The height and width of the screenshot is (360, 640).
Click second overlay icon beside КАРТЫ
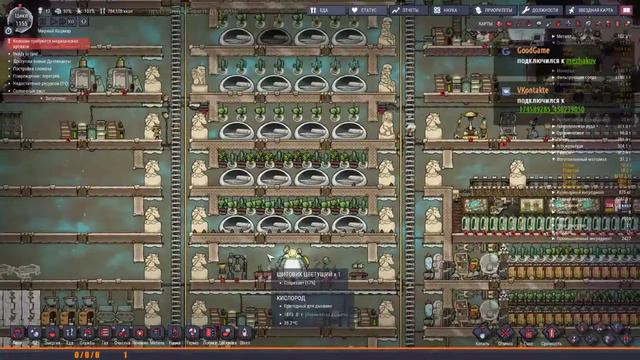coord(509,24)
